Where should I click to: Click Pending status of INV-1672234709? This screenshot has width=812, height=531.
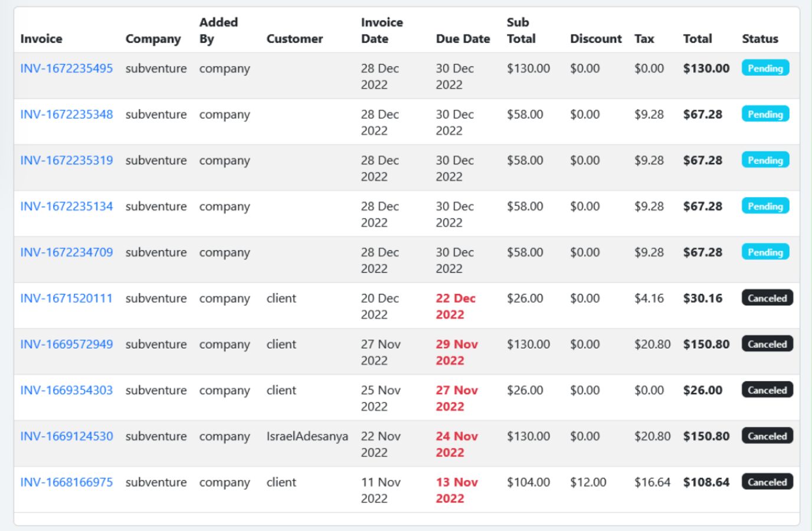(x=765, y=253)
